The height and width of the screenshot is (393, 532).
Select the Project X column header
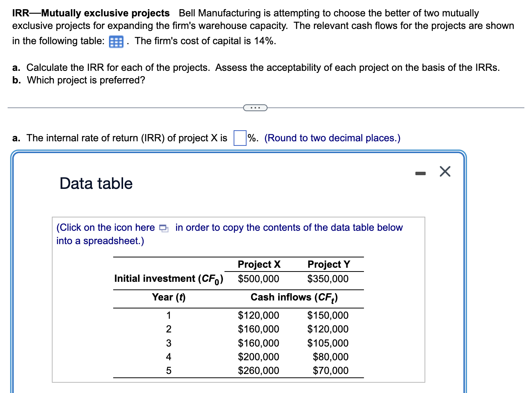coord(259,264)
